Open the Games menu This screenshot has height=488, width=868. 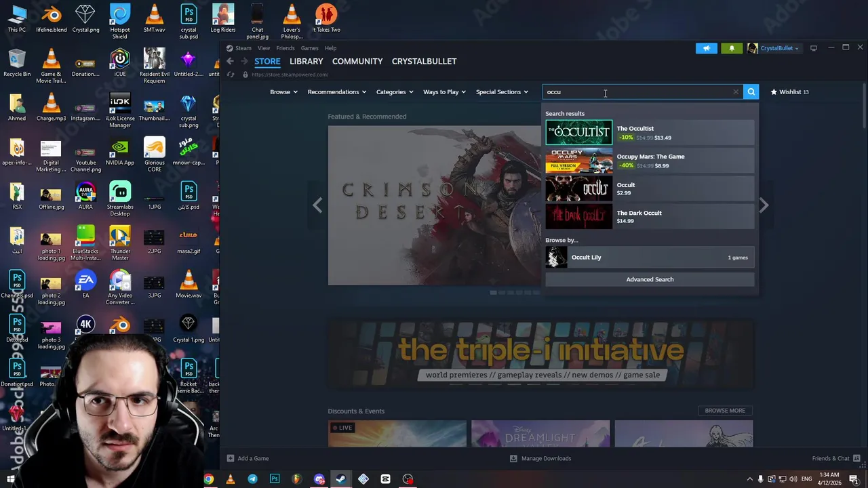coord(309,48)
